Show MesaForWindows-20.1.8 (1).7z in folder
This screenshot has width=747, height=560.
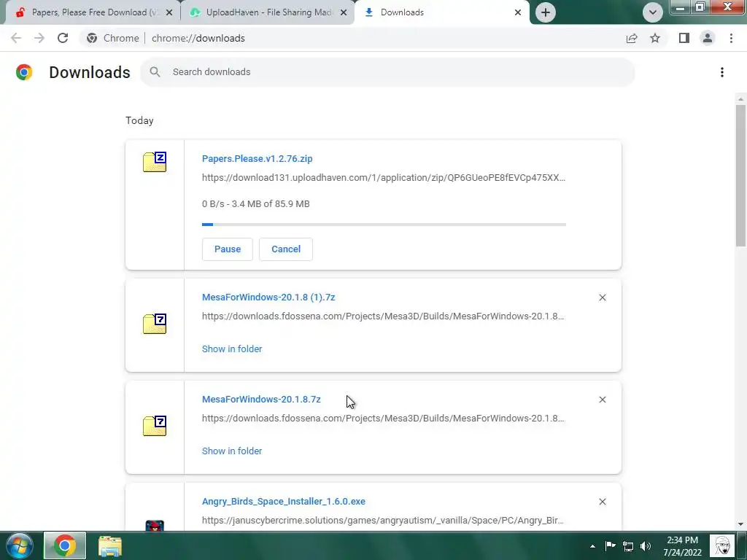pos(232,349)
